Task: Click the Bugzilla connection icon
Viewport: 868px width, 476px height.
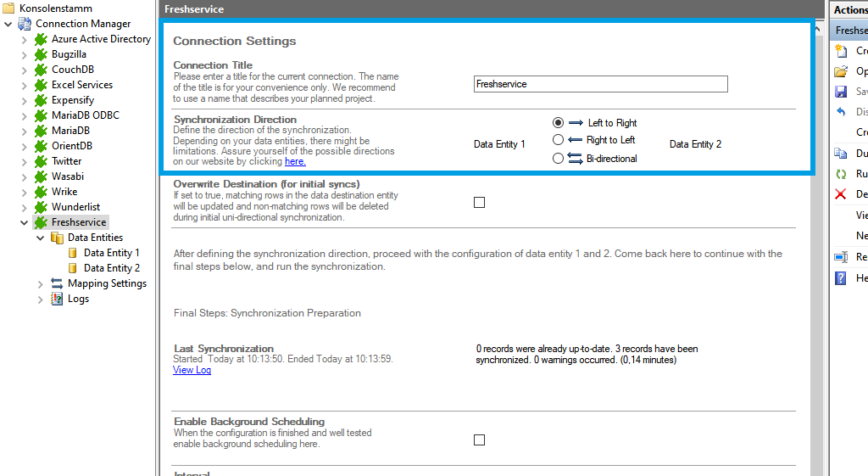Action: (41, 54)
